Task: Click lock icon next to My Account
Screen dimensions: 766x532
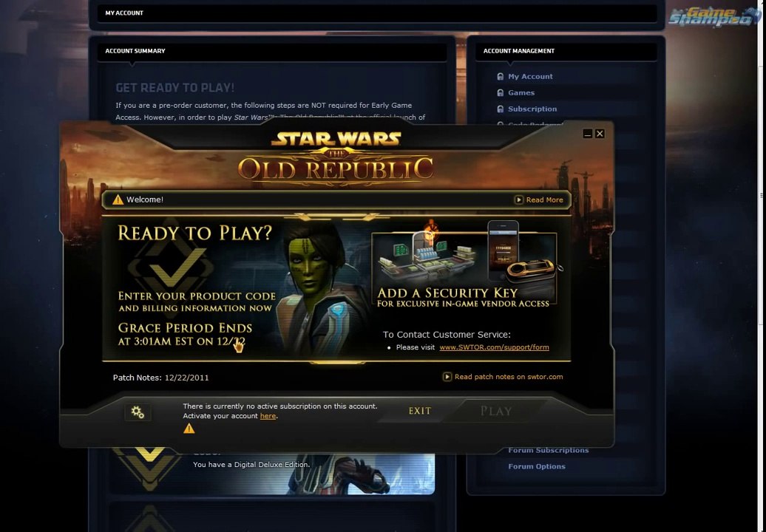Action: 501,77
